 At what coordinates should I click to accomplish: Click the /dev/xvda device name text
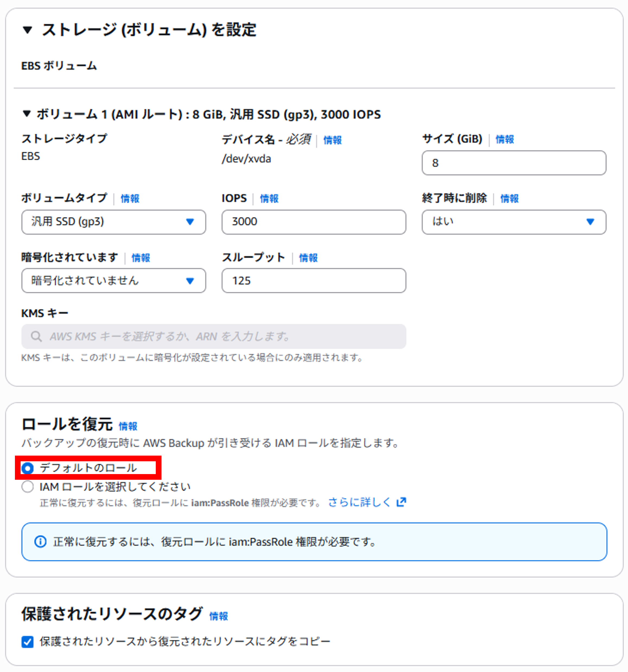point(246,159)
